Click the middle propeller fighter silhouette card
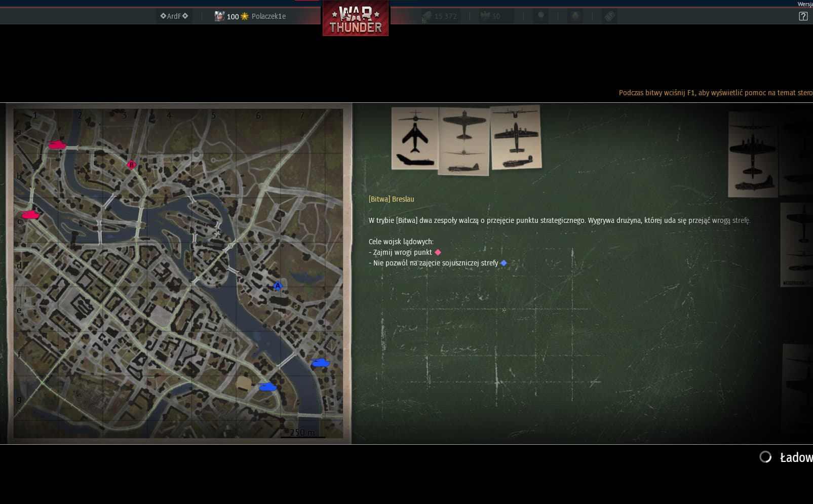This screenshot has width=813, height=504. tap(463, 141)
